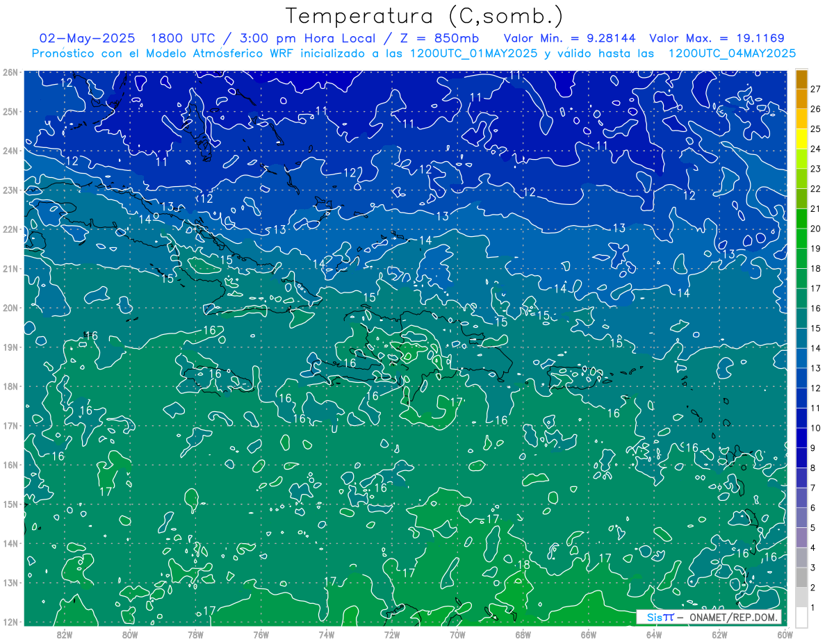Click the yellow segment of the color scale
The height and width of the screenshot is (644, 834).
[801, 139]
